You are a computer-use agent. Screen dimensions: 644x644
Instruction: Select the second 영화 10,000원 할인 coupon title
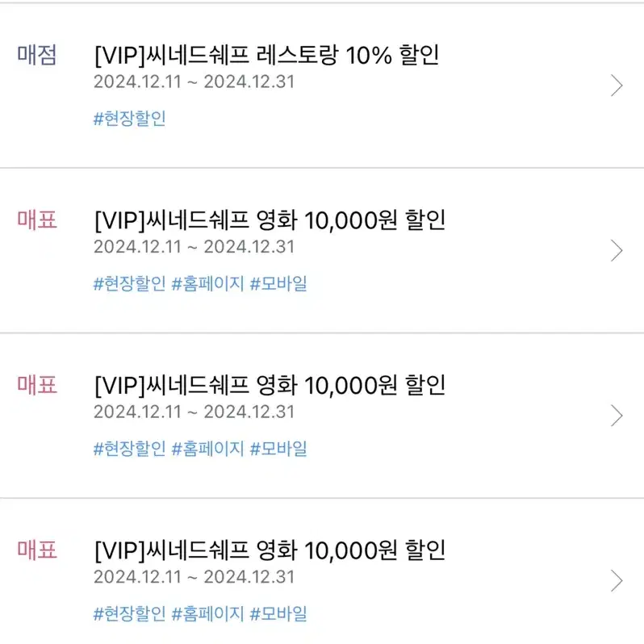[270, 385]
